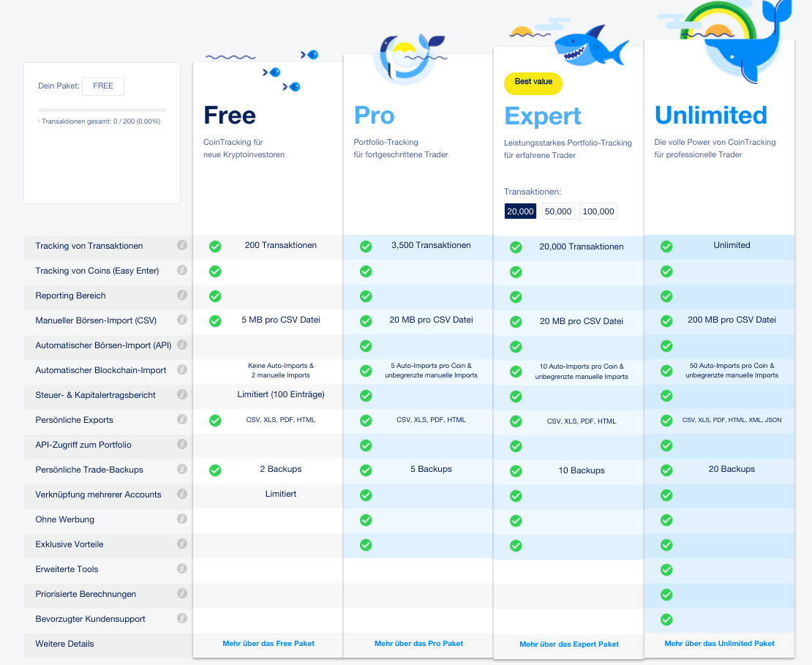812x665 pixels.
Task: Open Mehr über das Unlimited Paket link
Action: coord(719,643)
